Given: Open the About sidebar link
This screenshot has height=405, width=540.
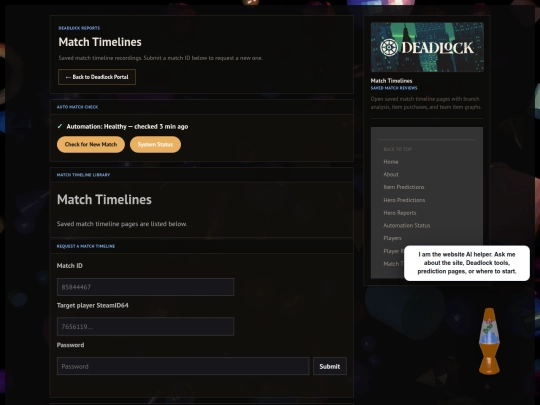Looking at the screenshot, I should pyautogui.click(x=391, y=174).
